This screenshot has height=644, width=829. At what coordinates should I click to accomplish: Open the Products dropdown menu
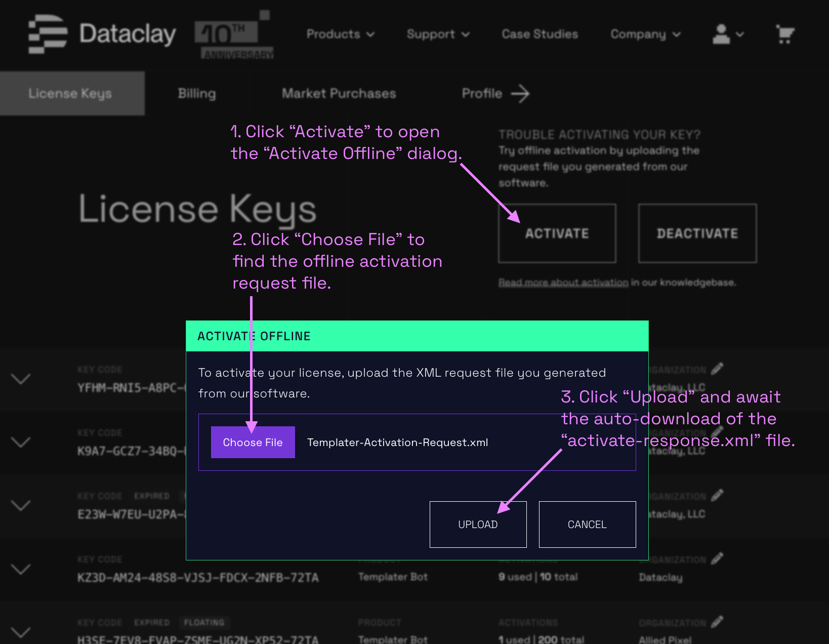(x=340, y=34)
